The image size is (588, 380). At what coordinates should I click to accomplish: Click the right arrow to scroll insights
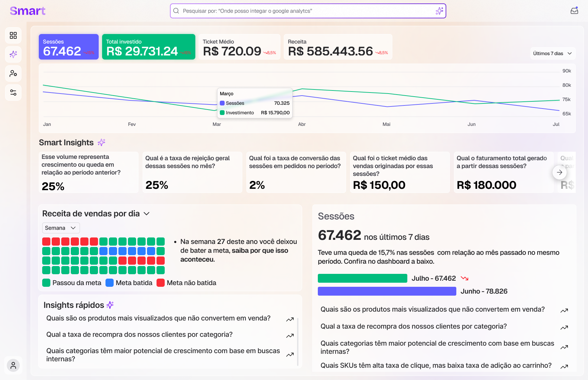point(559,172)
